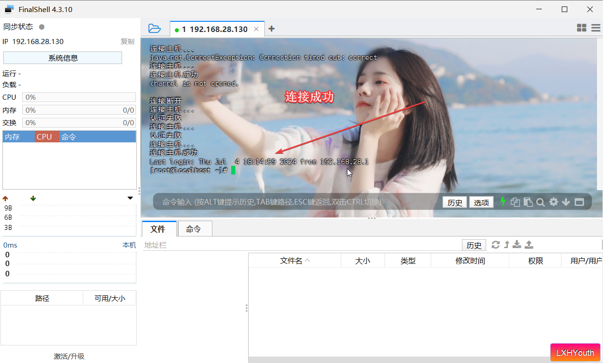
Task: Download selected file icon
Action: (x=517, y=245)
